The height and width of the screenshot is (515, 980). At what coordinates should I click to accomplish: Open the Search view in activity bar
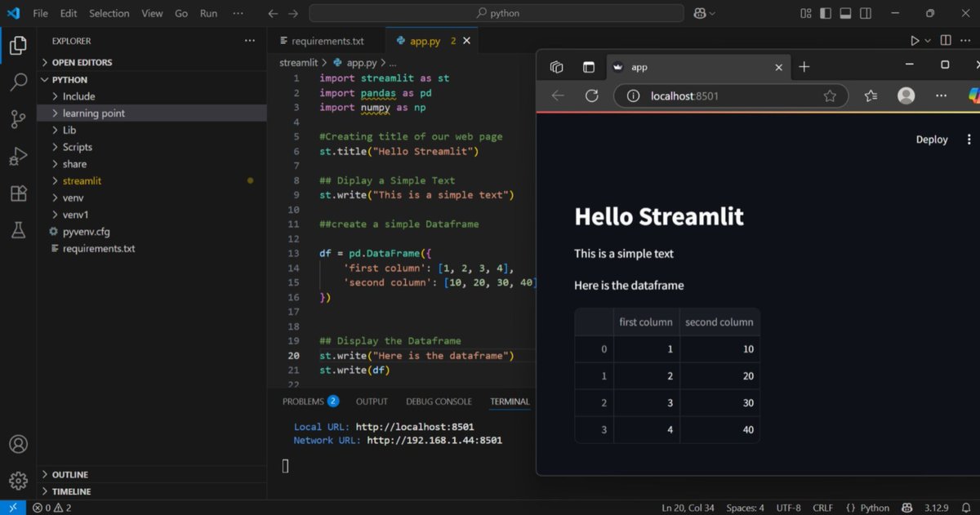pyautogui.click(x=18, y=82)
